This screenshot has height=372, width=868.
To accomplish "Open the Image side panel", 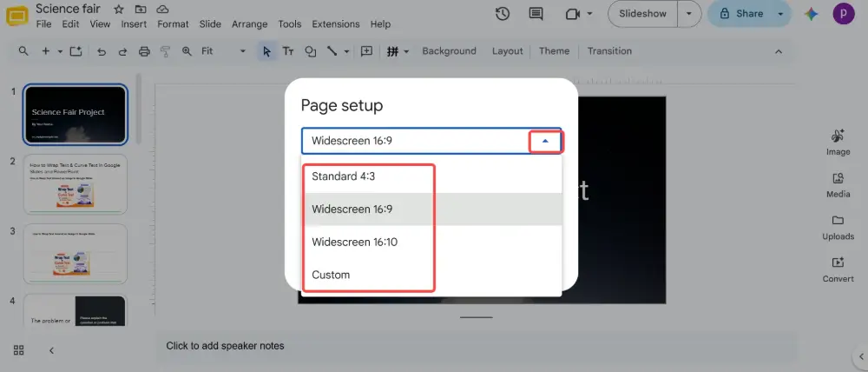I will 838,143.
